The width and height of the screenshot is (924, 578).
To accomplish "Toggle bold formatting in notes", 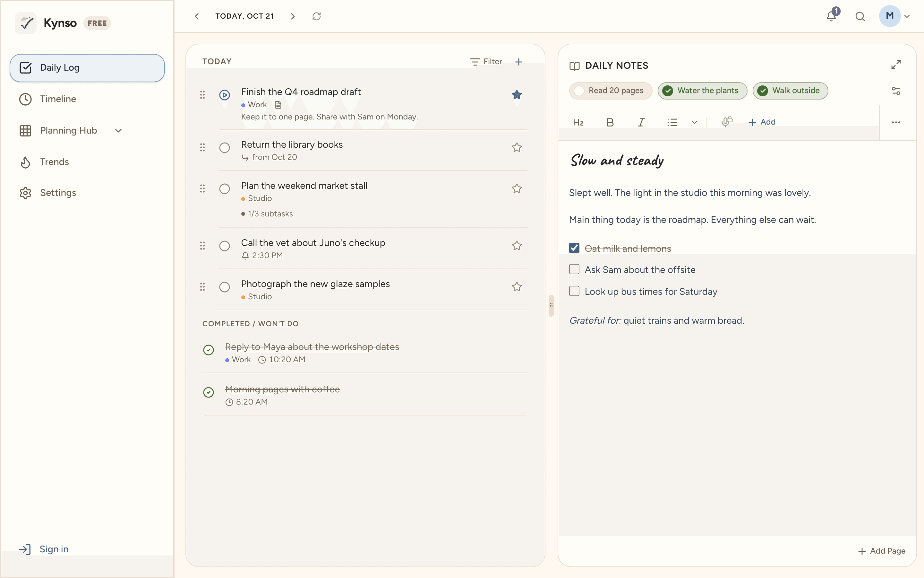I will tap(610, 122).
